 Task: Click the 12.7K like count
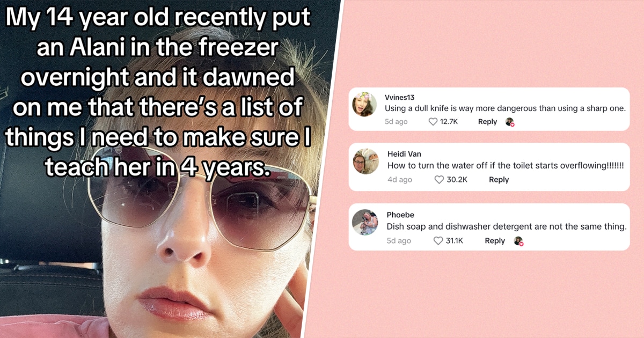pyautogui.click(x=449, y=122)
